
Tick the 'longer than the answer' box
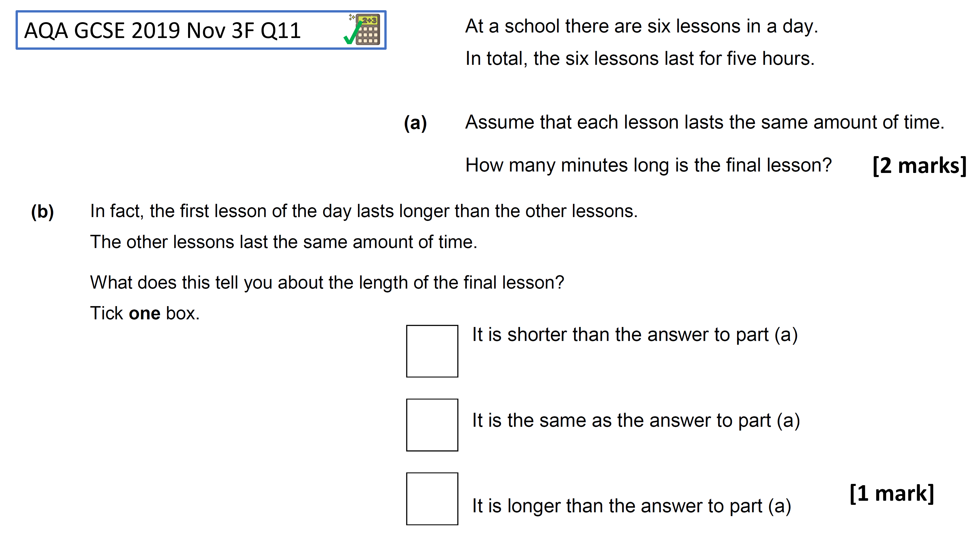pos(432,498)
